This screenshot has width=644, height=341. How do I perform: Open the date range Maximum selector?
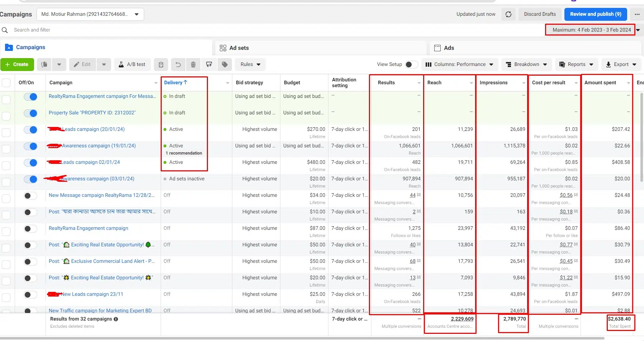(592, 30)
